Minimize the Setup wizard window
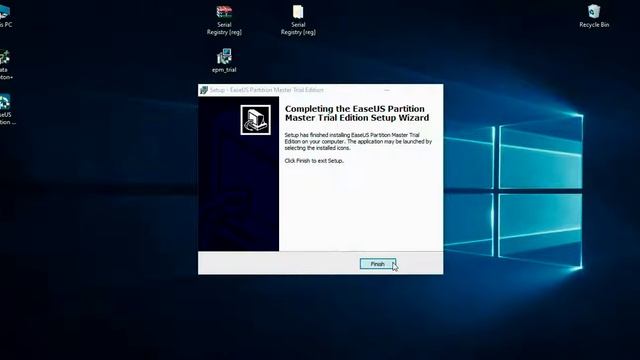 pos(387,90)
